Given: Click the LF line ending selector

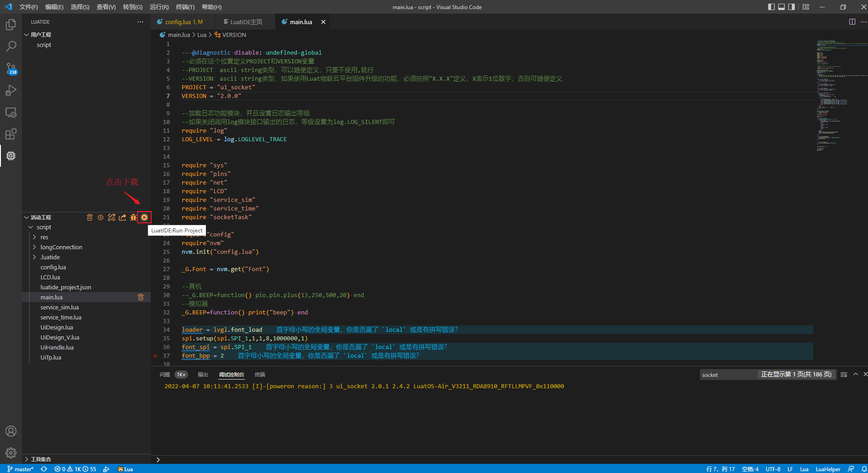Looking at the screenshot, I should click(790, 469).
